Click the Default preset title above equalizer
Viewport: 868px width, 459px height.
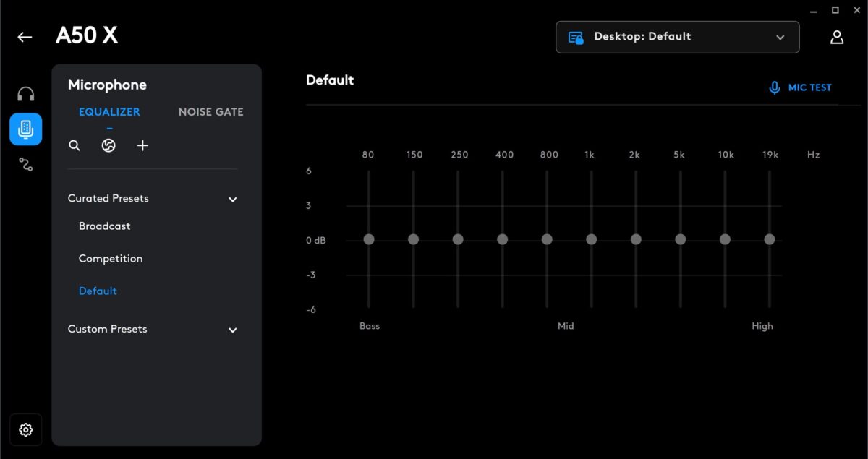pyautogui.click(x=330, y=80)
